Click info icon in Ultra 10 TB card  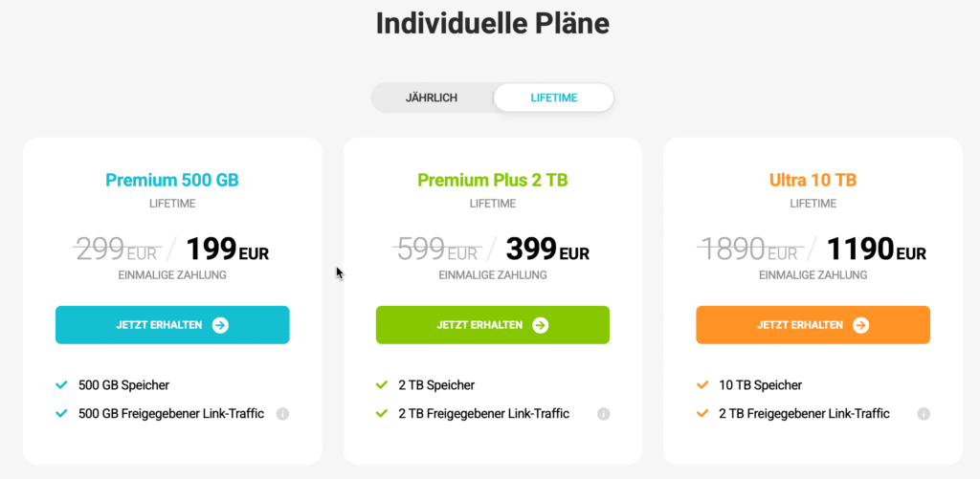pyautogui.click(x=924, y=414)
